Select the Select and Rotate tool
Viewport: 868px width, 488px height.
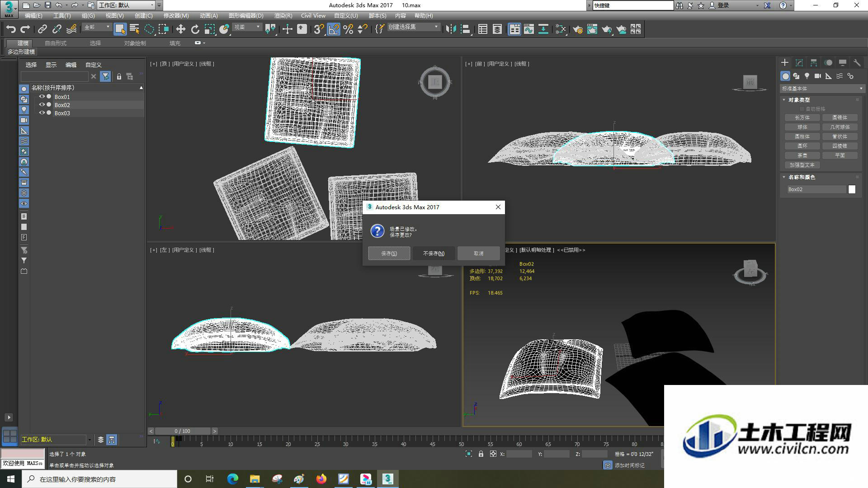click(195, 29)
